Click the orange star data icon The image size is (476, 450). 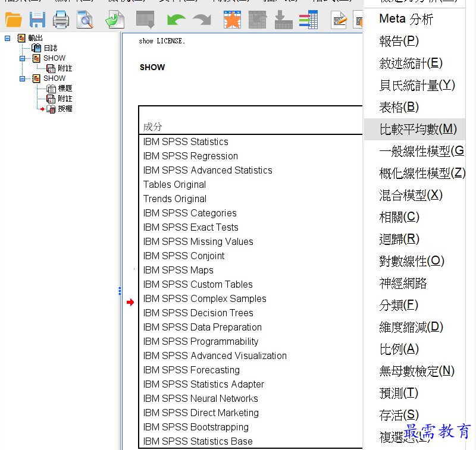232,20
